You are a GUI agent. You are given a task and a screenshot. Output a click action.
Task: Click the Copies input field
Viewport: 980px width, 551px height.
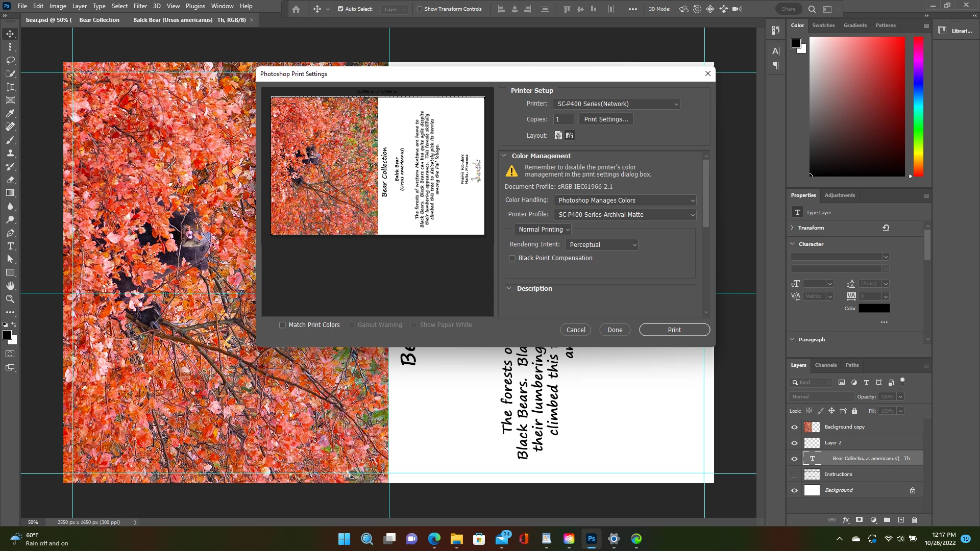[x=563, y=119]
